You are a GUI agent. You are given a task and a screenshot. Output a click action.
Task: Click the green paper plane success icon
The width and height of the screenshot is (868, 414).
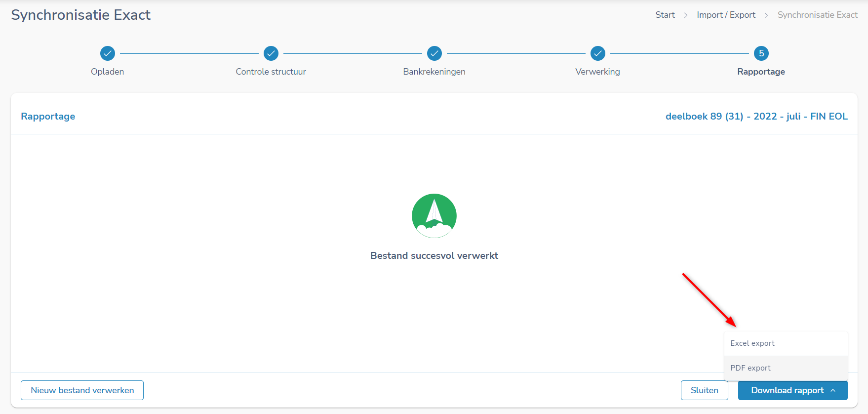tap(434, 216)
